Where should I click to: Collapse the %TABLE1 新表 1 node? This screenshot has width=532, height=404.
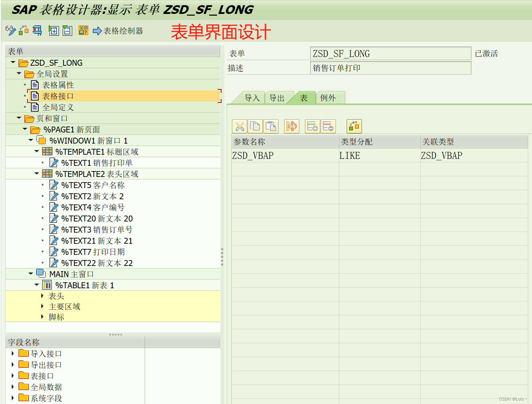[x=37, y=285]
